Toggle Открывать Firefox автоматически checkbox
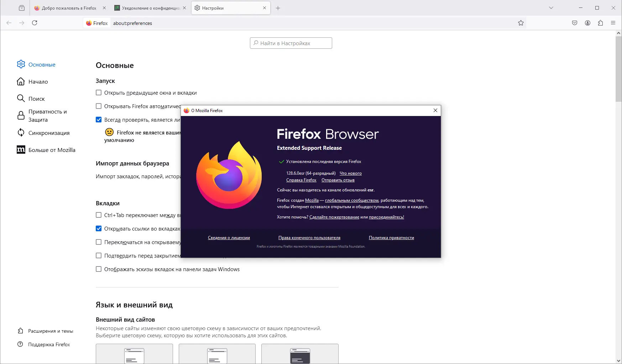 click(x=99, y=106)
